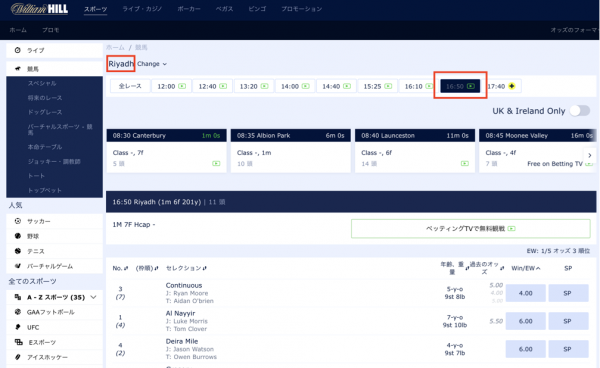Open the ベガス top navigation tab
600x368 pixels.
click(224, 9)
